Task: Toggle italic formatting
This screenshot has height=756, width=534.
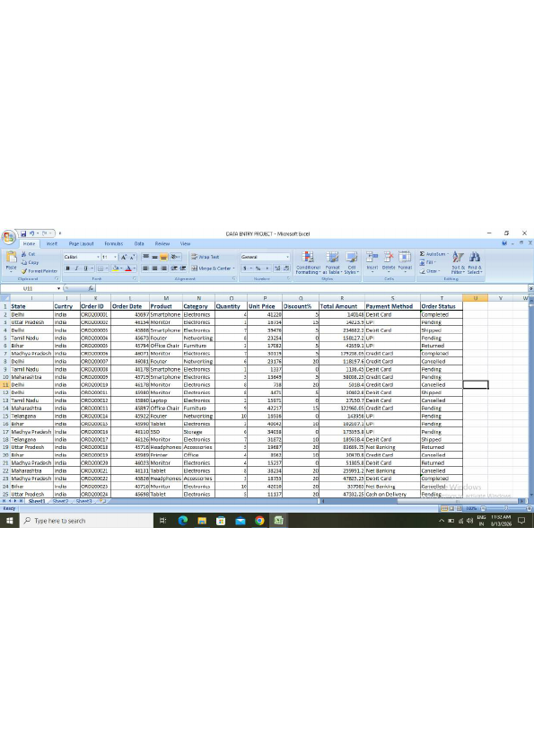Action: pyautogui.click(x=76, y=268)
